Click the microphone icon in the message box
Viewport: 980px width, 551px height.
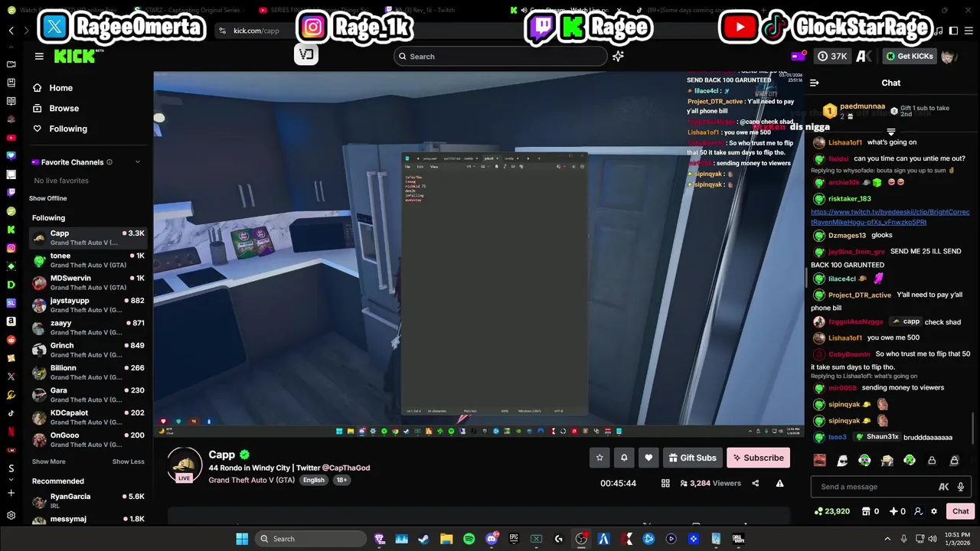(x=960, y=487)
